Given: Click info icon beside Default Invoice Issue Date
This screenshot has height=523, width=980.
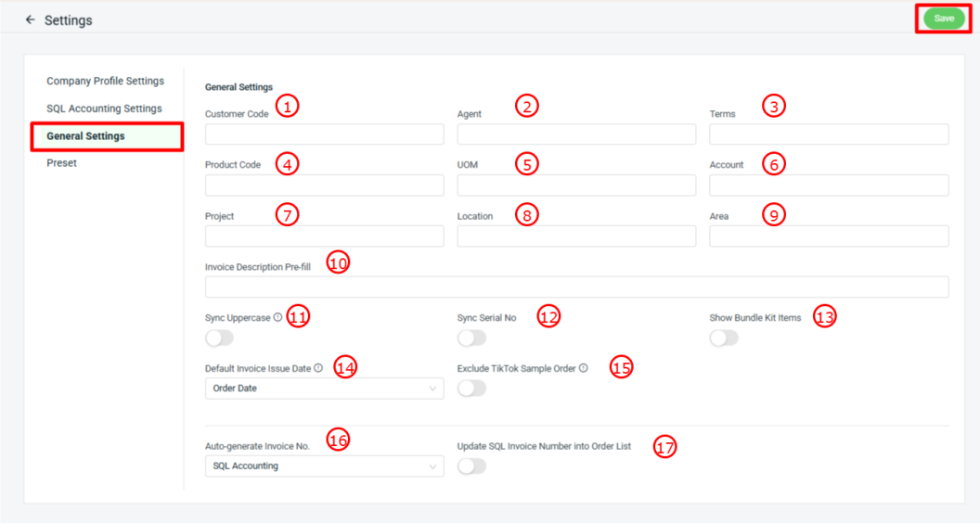Looking at the screenshot, I should coord(318,368).
